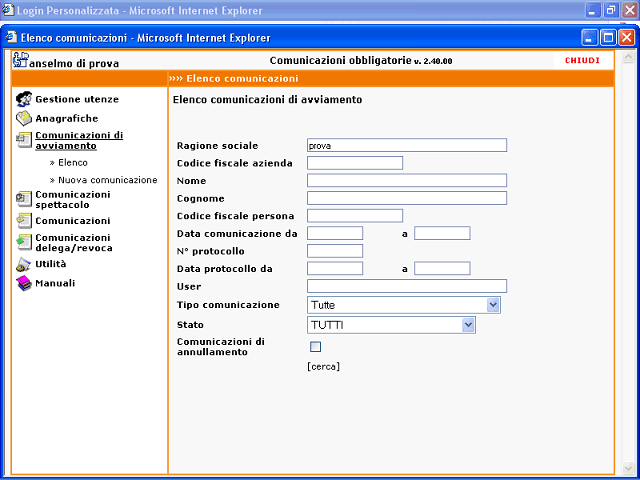Focus the Ragione sociale field
The width and height of the screenshot is (640, 480).
[407, 145]
